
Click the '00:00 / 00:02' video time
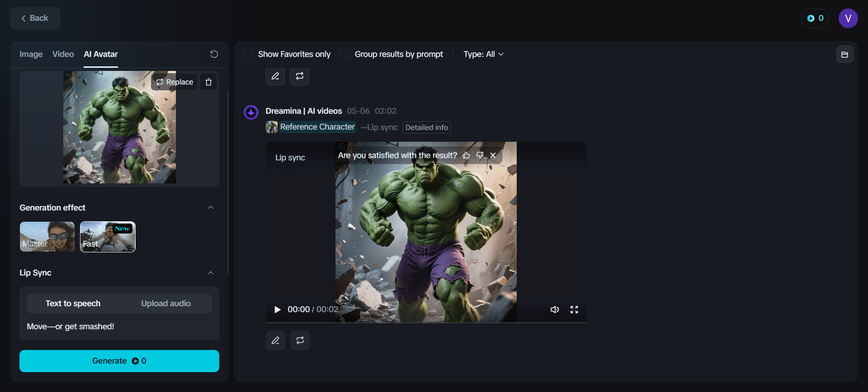click(313, 309)
